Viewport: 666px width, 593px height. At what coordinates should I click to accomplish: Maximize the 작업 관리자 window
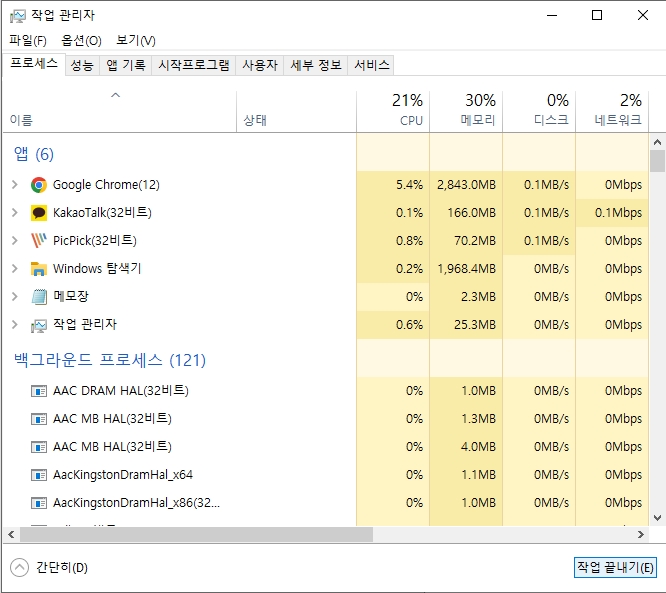click(597, 16)
